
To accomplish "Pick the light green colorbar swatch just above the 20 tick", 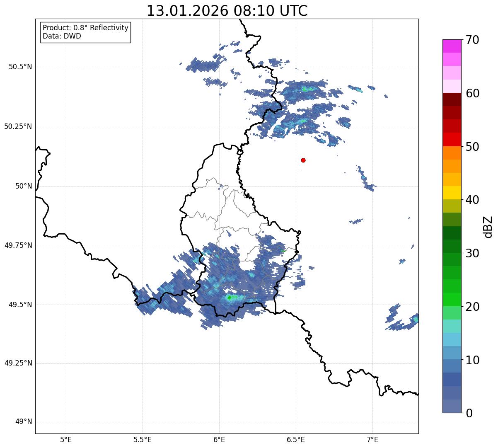I will (x=452, y=300).
